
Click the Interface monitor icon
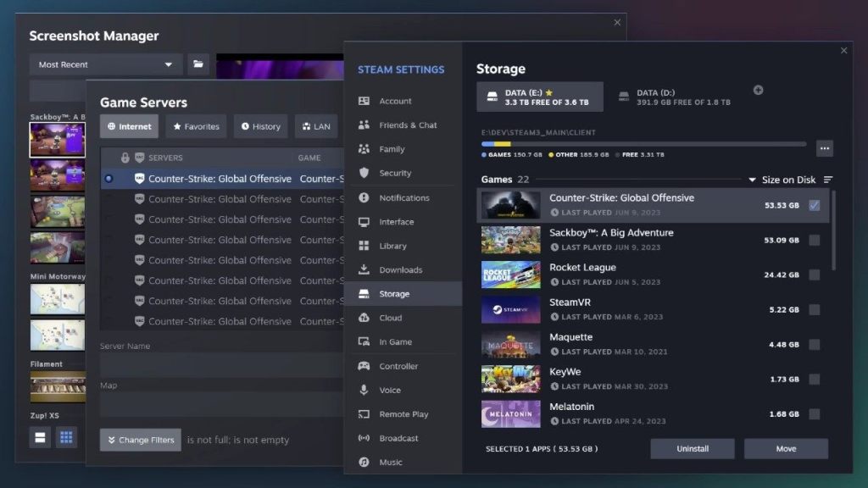[x=364, y=222]
